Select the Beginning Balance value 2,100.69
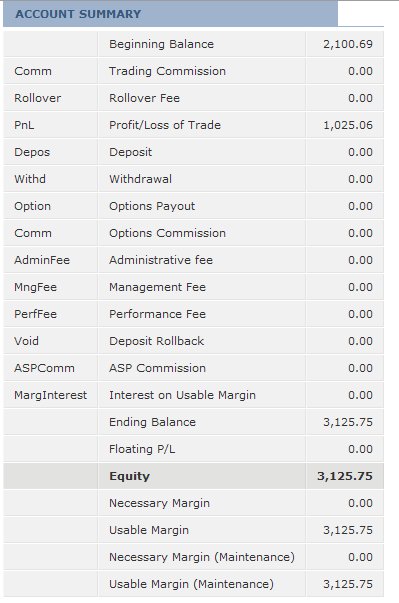Viewport: 399px width, 603px height. click(x=347, y=44)
